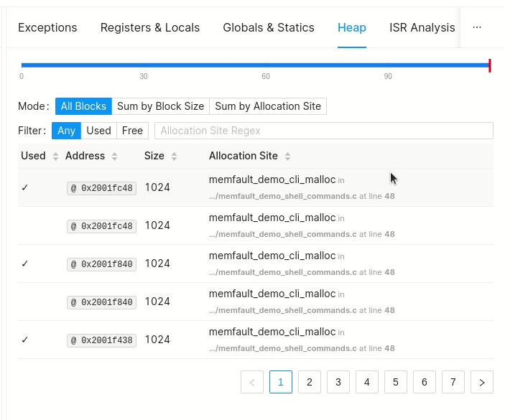Switch to Registers & Locals tab
Image resolution: width=505 pixels, height=420 pixels.
click(150, 27)
